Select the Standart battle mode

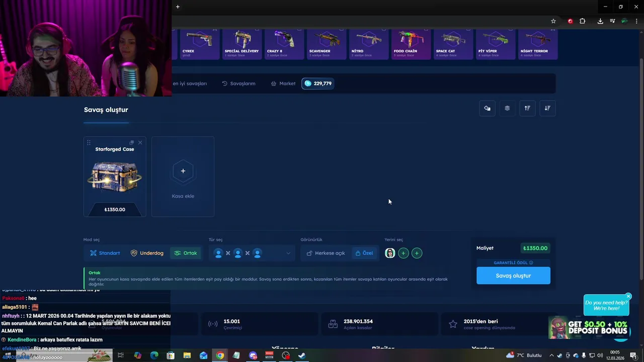[x=105, y=253]
